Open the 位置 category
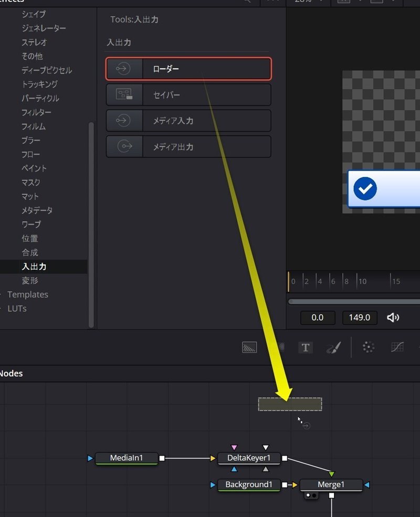Image resolution: width=420 pixels, height=517 pixels. pyautogui.click(x=30, y=238)
